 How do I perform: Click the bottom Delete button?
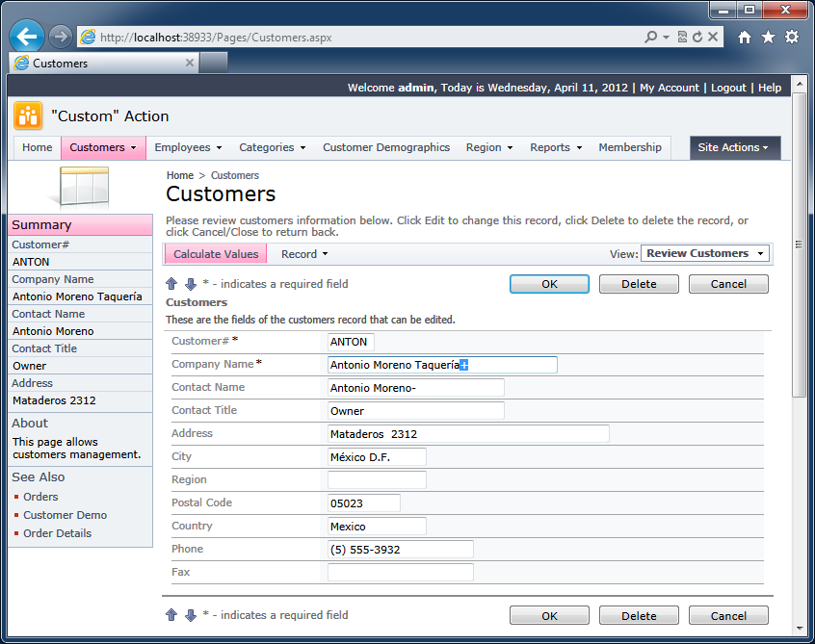(639, 615)
